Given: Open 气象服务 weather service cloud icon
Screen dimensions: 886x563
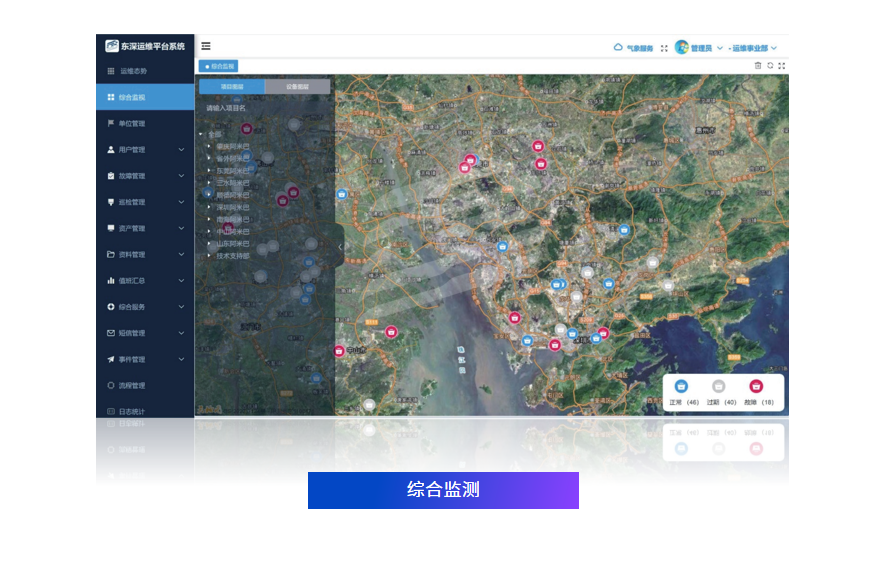Looking at the screenshot, I should pyautogui.click(x=618, y=47).
